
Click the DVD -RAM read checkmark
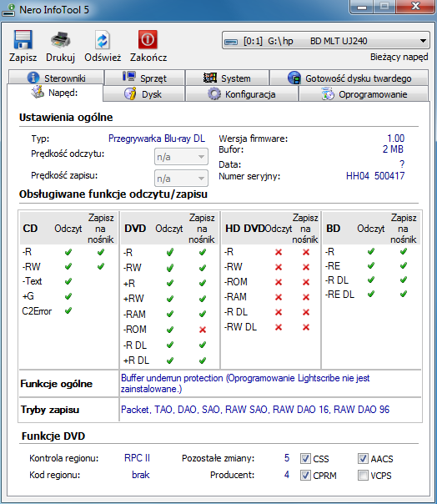coord(170,314)
